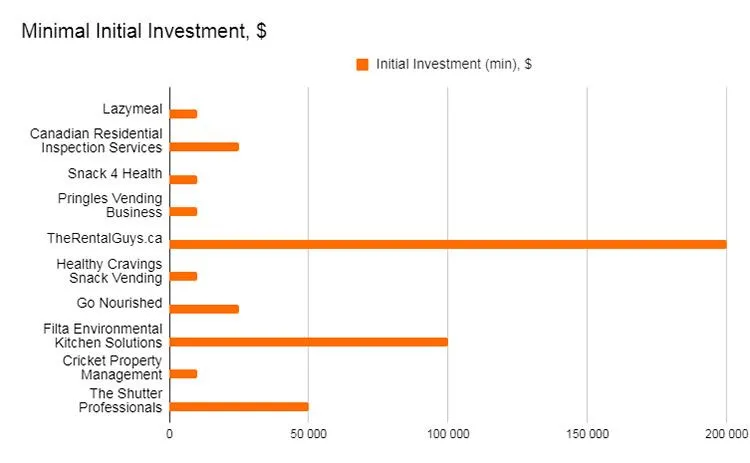Click the Filta Environmental Kitchen Solutions bar
The height and width of the screenshot is (463, 750).
pos(308,341)
